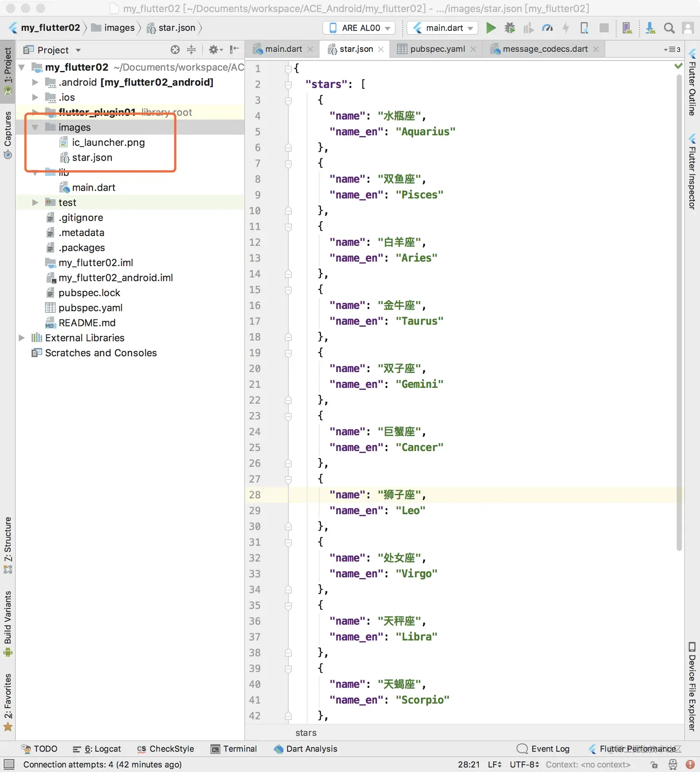Open Flutter Inspector side panel
The width and height of the screenshot is (700, 772).
tap(692, 171)
